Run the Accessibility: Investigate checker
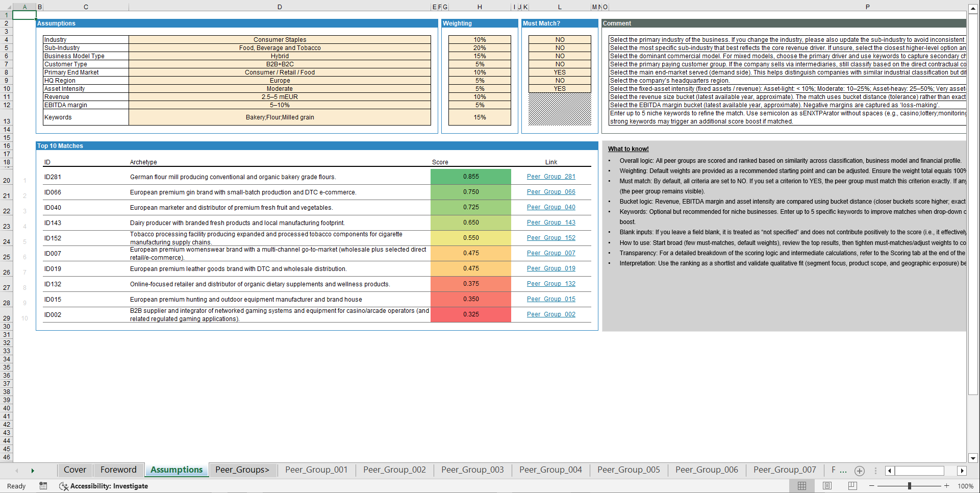This screenshot has height=493, width=980. (104, 486)
